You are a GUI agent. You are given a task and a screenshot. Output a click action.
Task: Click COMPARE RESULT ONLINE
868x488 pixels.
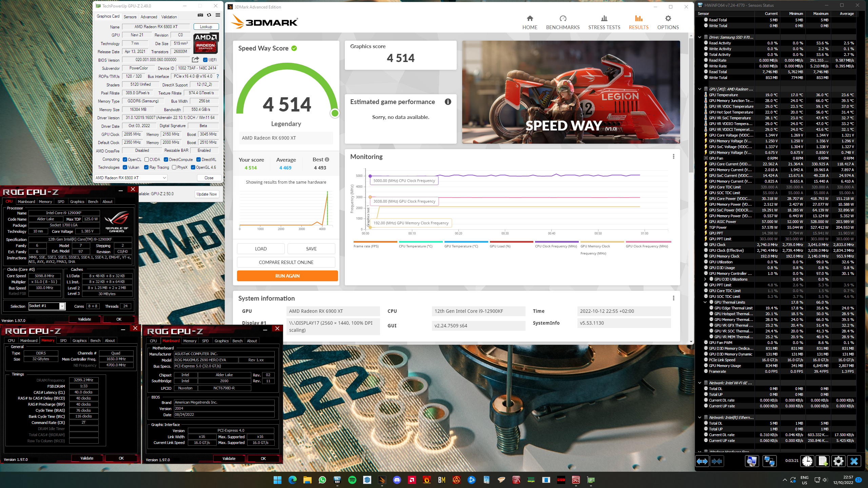click(x=286, y=262)
